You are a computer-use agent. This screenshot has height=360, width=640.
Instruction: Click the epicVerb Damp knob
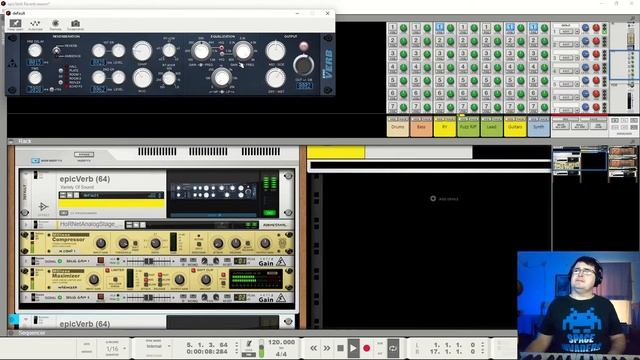tap(142, 51)
